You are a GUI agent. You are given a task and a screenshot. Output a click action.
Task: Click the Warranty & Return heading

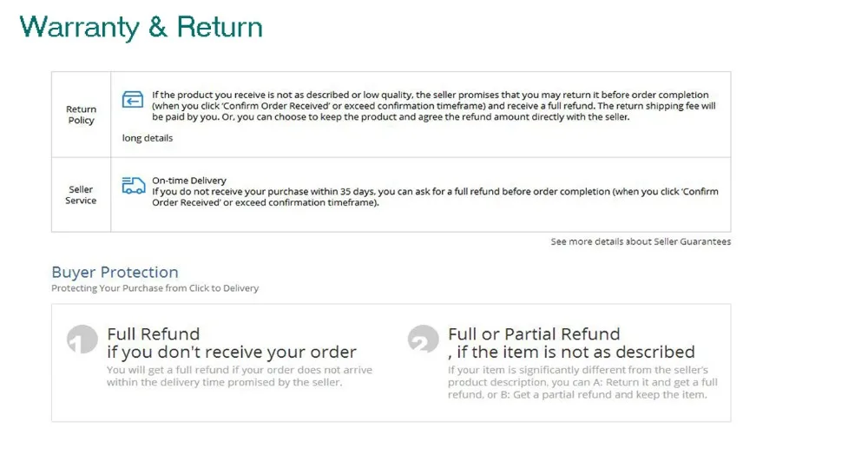[x=141, y=27]
